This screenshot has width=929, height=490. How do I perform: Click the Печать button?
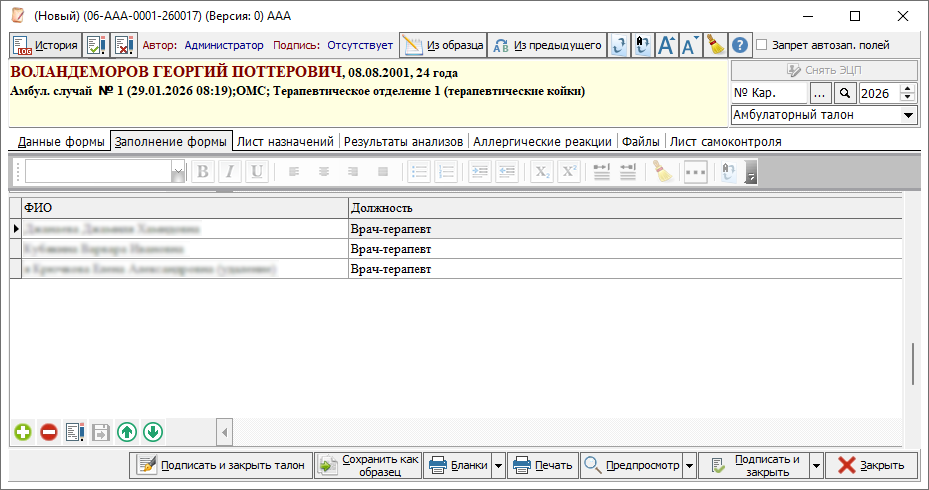point(543,465)
